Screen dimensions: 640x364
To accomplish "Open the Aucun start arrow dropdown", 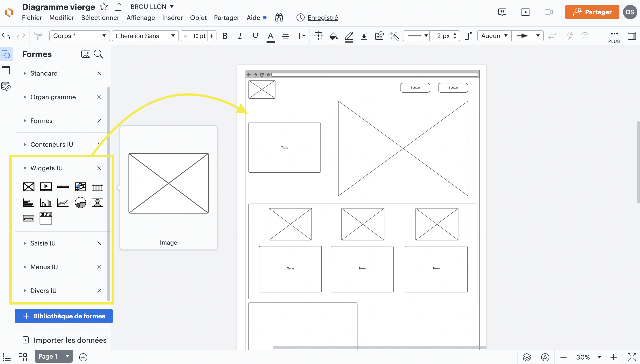I will (x=494, y=36).
